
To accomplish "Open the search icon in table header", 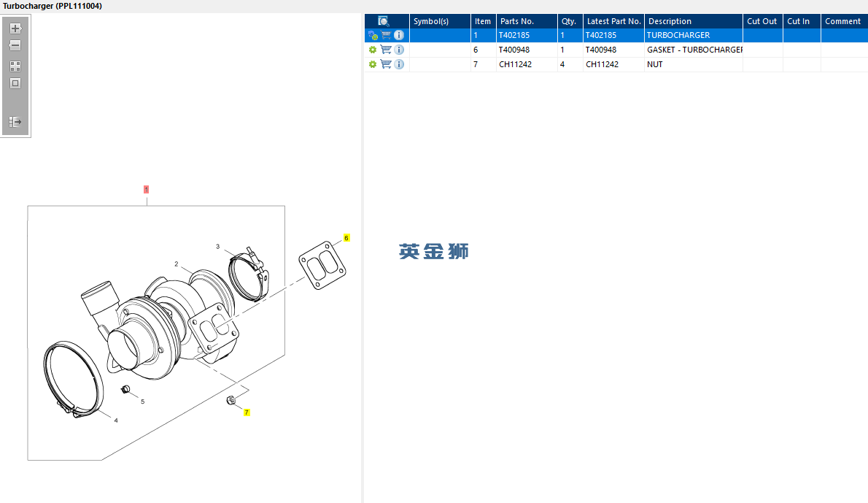I will tap(384, 21).
